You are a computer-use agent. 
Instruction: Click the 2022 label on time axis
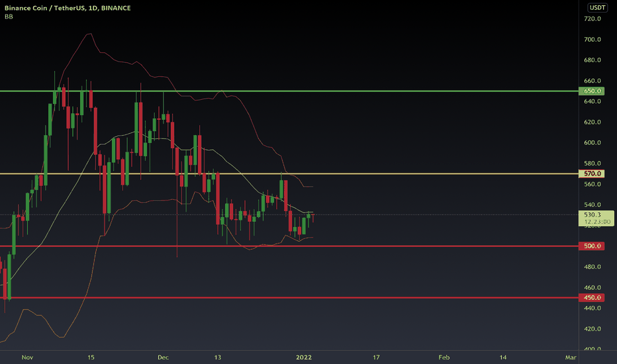(x=304, y=357)
